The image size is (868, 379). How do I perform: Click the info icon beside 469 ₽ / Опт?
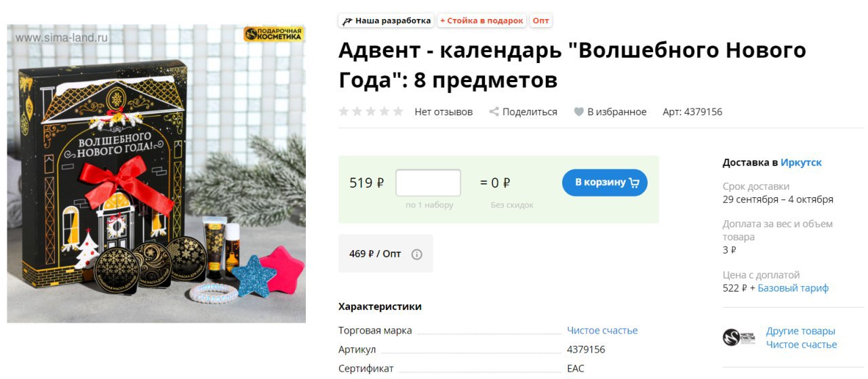417,254
